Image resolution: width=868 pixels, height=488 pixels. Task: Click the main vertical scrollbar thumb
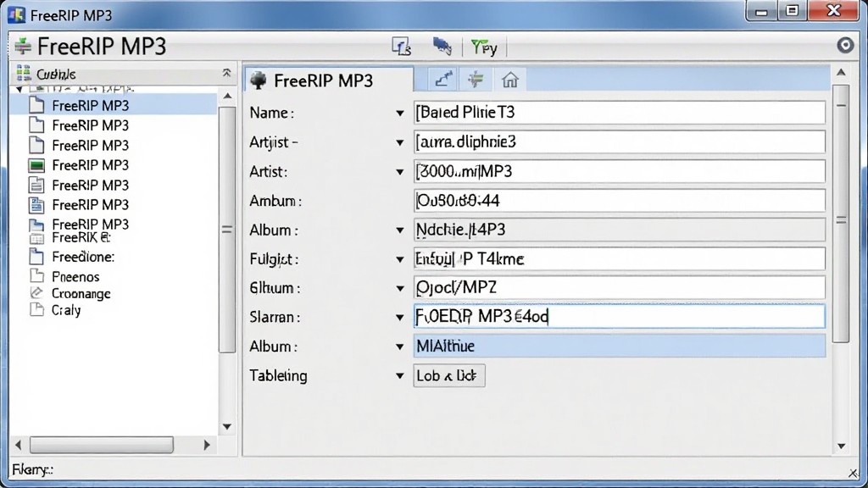coord(842,213)
